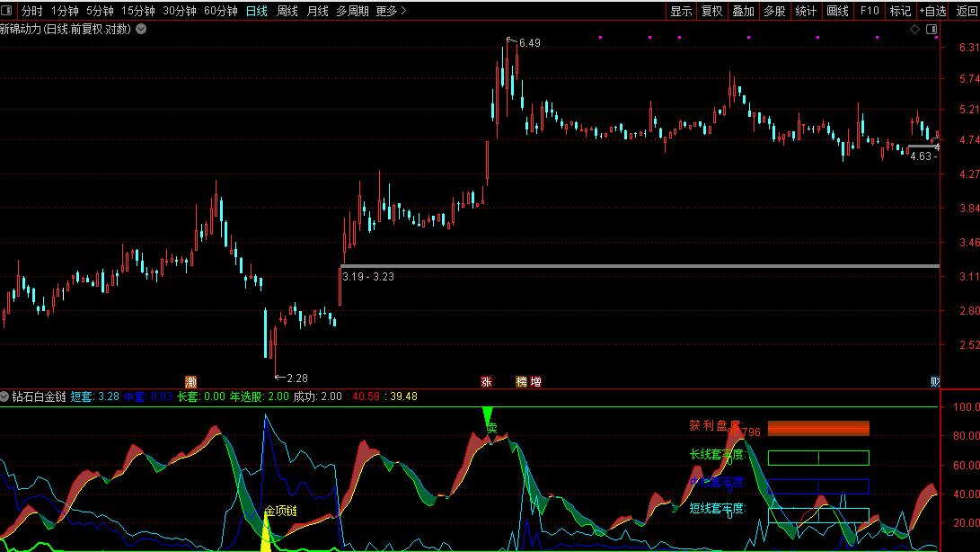This screenshot has width=980, height=552.
Task: Click the 复权 button in the toolbar
Action: coord(712,11)
